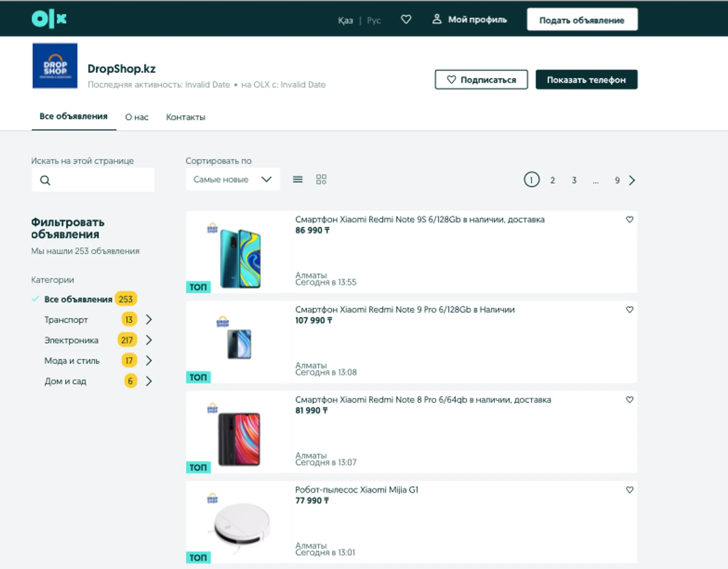Click the 107 990 ₸ price
Image resolution: width=728 pixels, height=569 pixels.
pyautogui.click(x=314, y=320)
